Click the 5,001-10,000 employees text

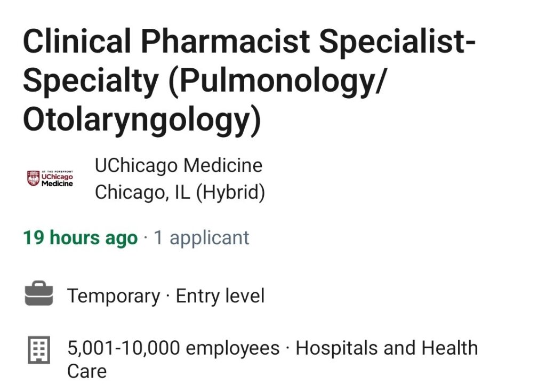pos(173,348)
